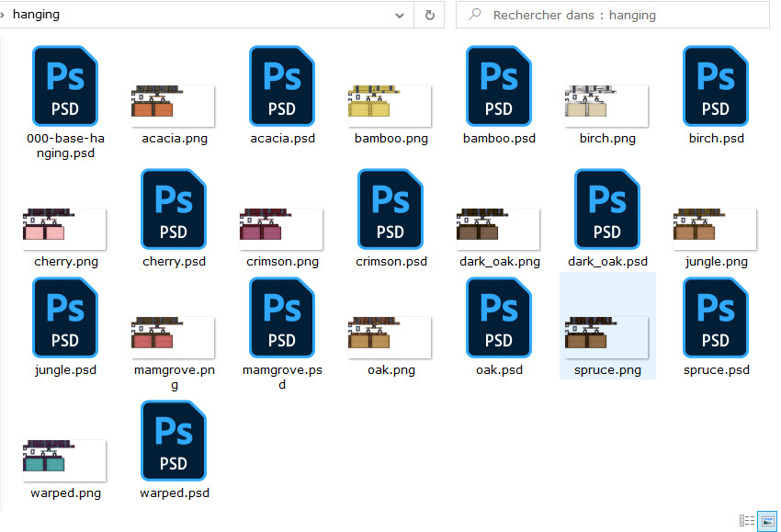Choose the dark_oak.psd file icon
The height and width of the screenshot is (532, 781).
tap(607, 209)
